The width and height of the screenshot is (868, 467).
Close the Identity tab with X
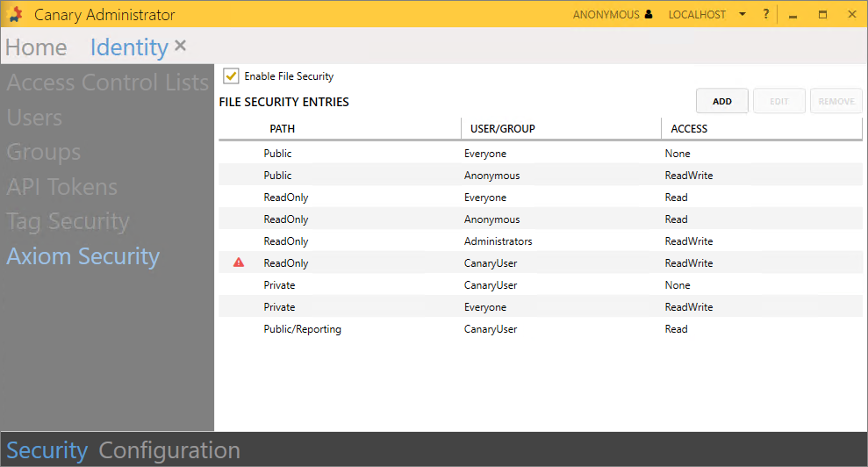pos(180,46)
